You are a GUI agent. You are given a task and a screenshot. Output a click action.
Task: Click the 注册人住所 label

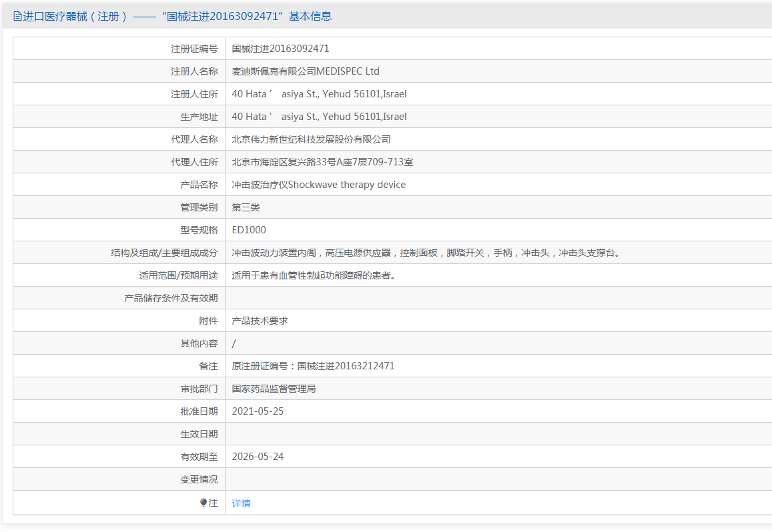(194, 94)
